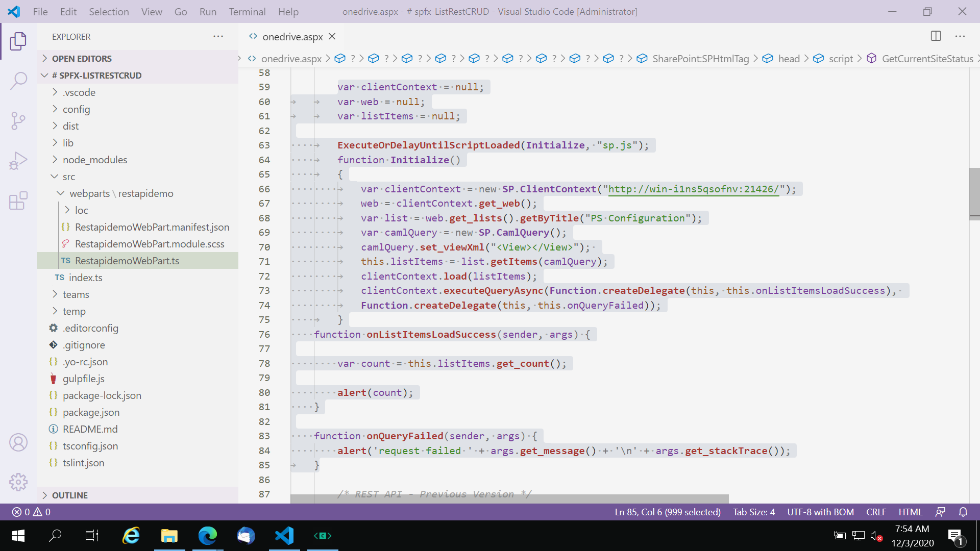This screenshot has width=980, height=551.
Task: Select the Help menu item
Action: coord(287,11)
